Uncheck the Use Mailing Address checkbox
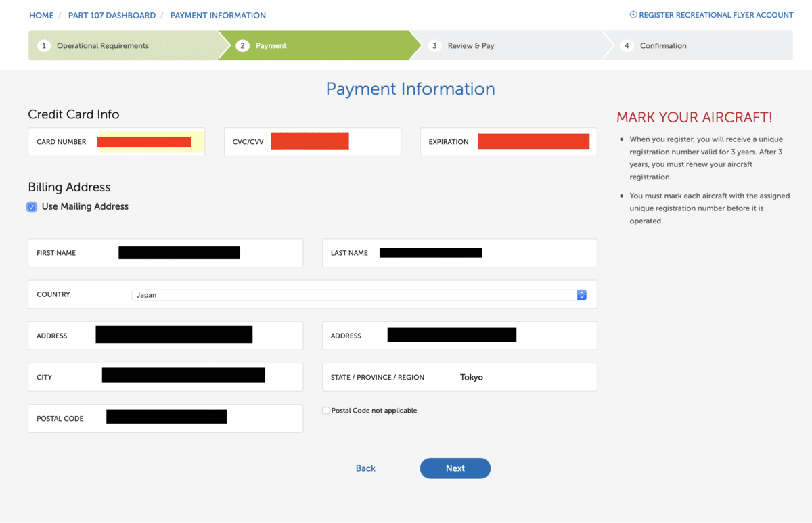The image size is (812, 523). coord(32,207)
